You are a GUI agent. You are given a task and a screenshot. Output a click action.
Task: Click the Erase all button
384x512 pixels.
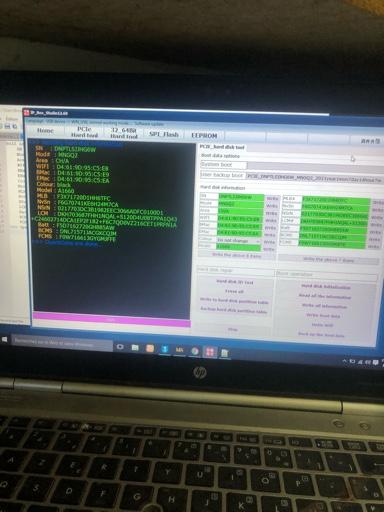(234, 291)
